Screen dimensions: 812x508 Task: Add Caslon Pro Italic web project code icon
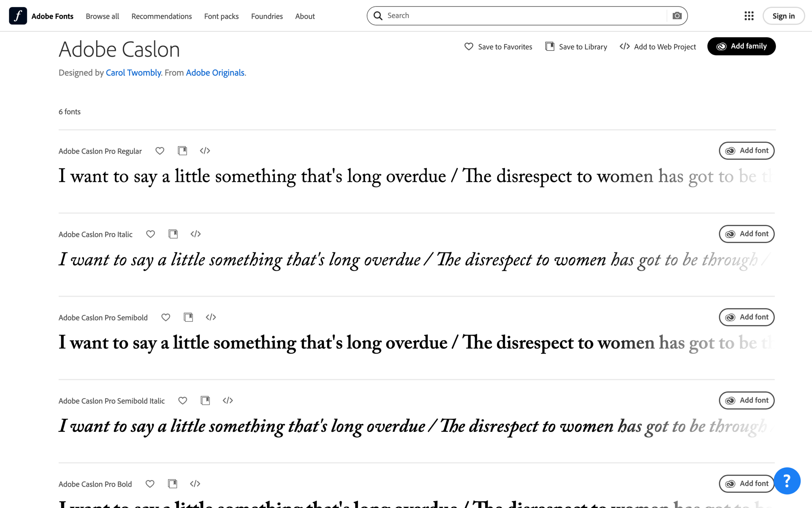[196, 234]
